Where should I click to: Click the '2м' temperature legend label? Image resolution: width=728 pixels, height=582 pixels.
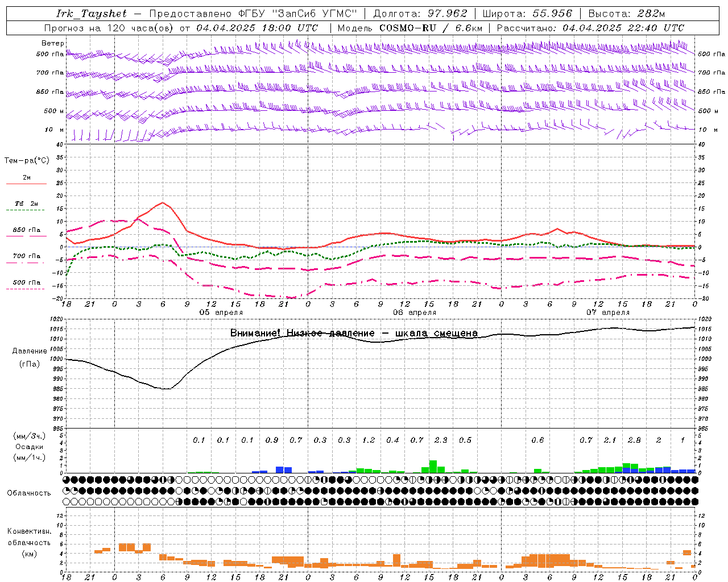tap(27, 177)
